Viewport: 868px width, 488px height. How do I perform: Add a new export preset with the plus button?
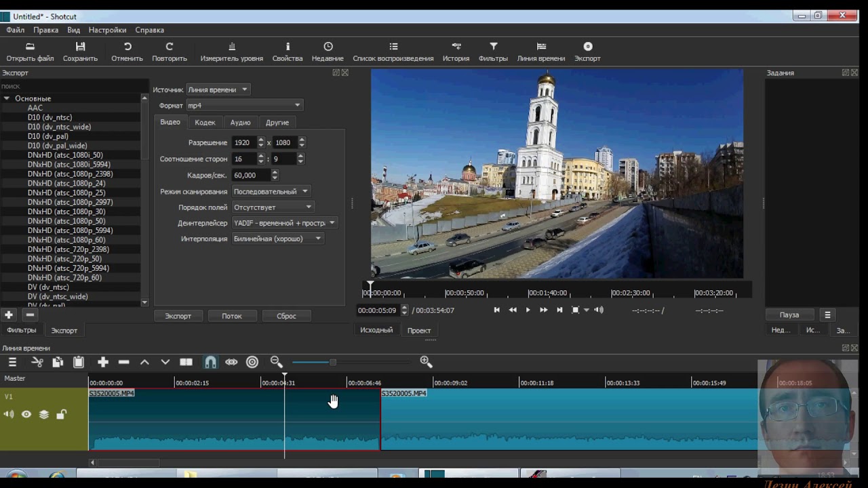click(x=9, y=314)
